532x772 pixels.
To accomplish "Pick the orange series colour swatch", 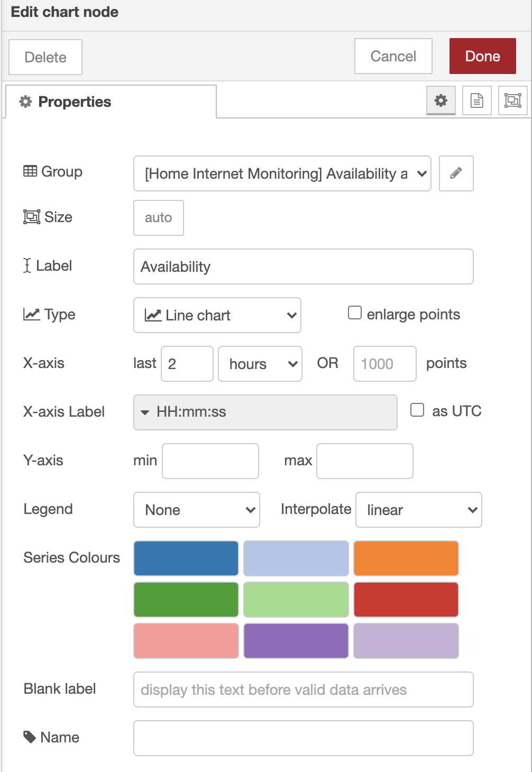I will click(x=406, y=558).
